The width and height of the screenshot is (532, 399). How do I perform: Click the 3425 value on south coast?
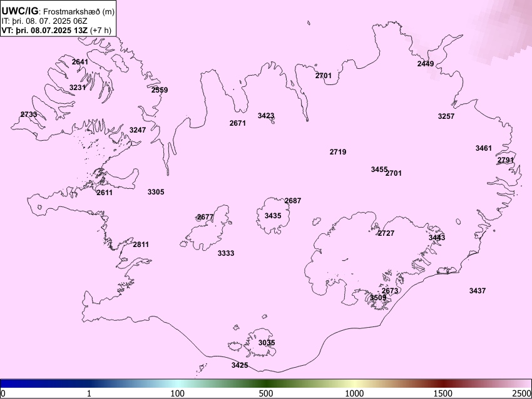pyautogui.click(x=240, y=365)
